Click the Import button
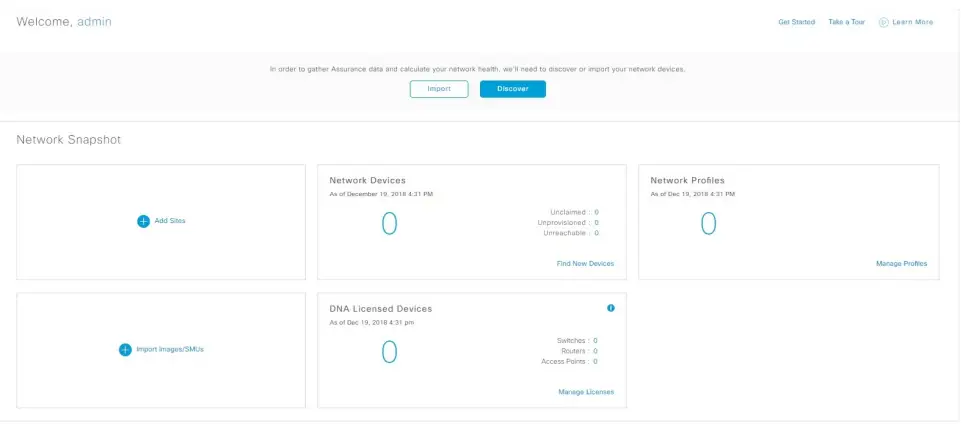 click(x=439, y=89)
